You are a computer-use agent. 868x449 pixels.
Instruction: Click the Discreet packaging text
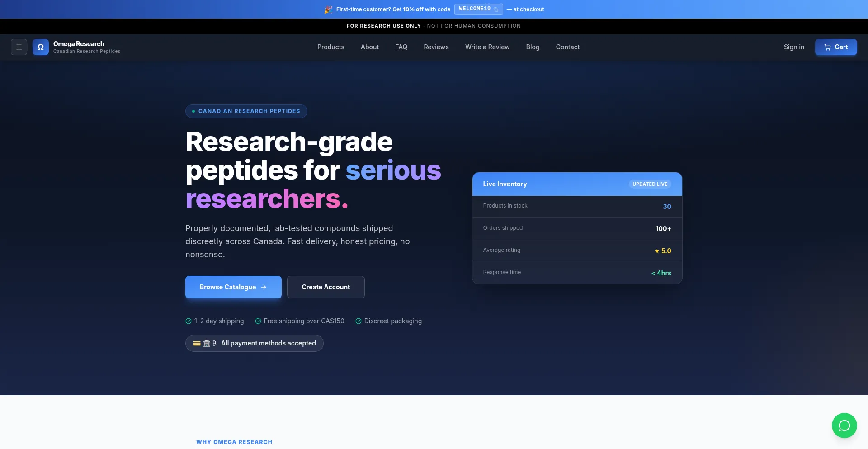pyautogui.click(x=393, y=321)
